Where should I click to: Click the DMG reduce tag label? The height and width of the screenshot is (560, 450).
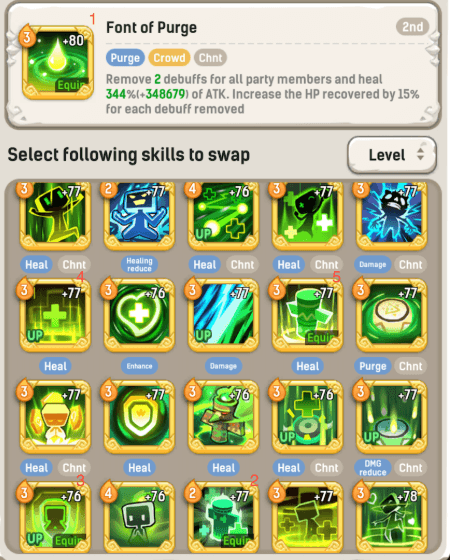coord(372,468)
